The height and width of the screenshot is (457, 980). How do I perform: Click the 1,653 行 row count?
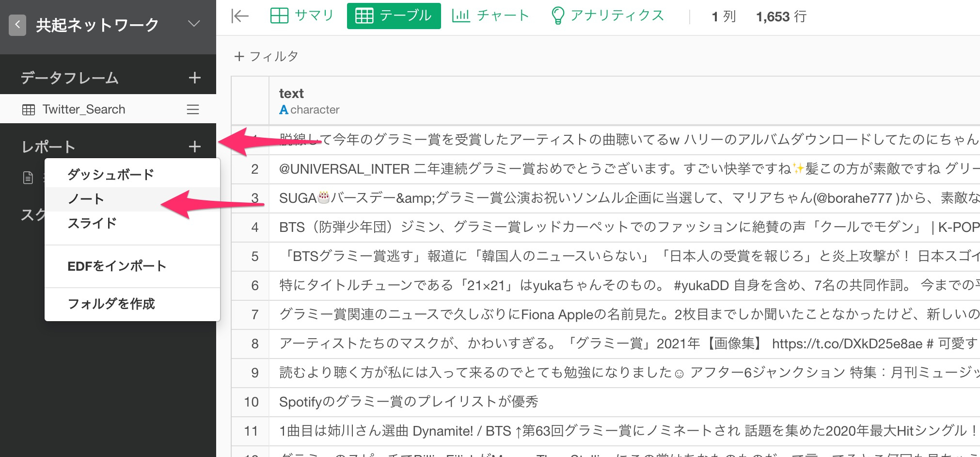[x=781, y=16]
